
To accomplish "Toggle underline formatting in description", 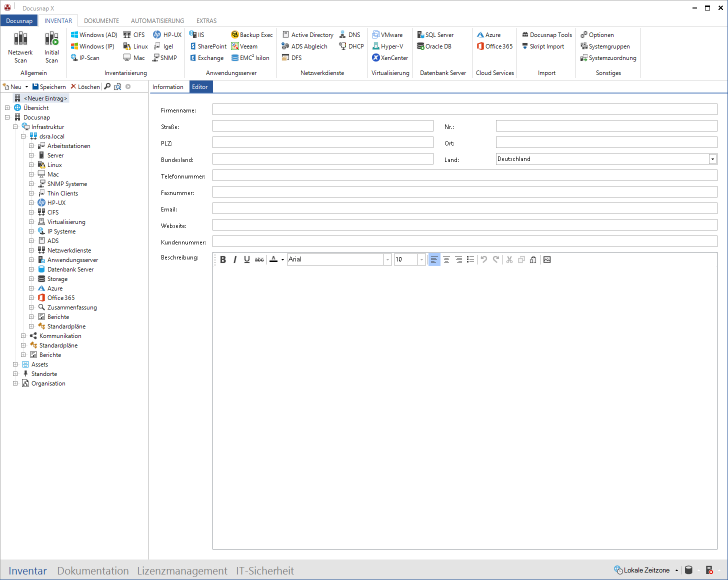I will click(x=247, y=259).
